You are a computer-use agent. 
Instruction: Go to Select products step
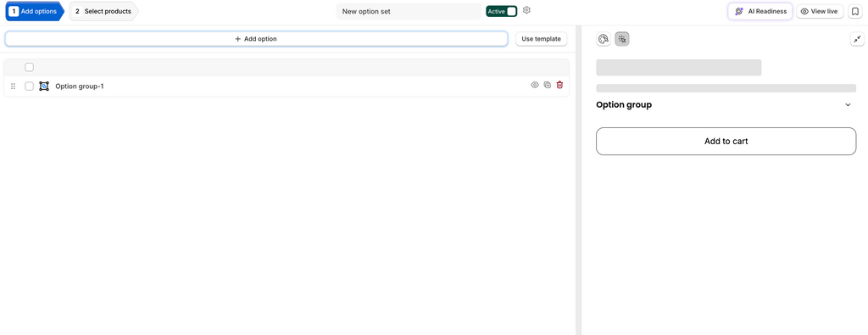click(103, 11)
